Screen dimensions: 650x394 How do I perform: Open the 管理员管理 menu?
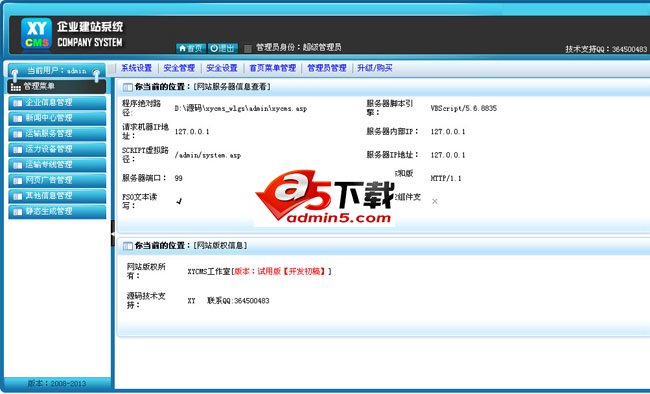point(327,68)
